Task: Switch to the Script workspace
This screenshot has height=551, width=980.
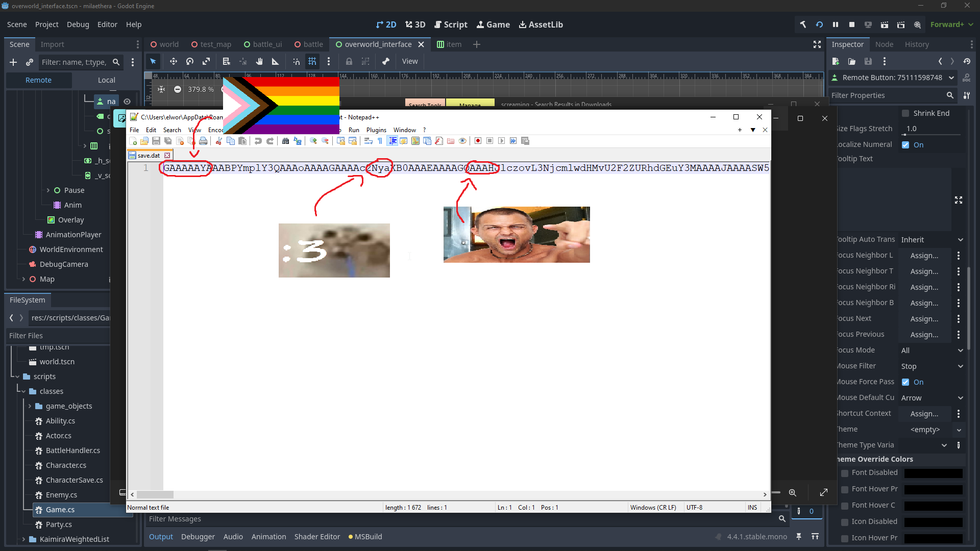Action: pos(451,24)
